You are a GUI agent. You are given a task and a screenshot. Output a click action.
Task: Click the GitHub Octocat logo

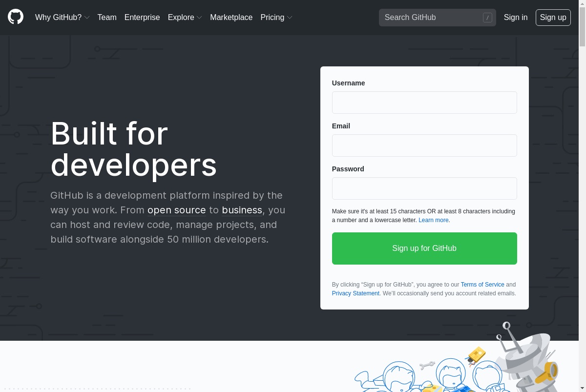16,17
